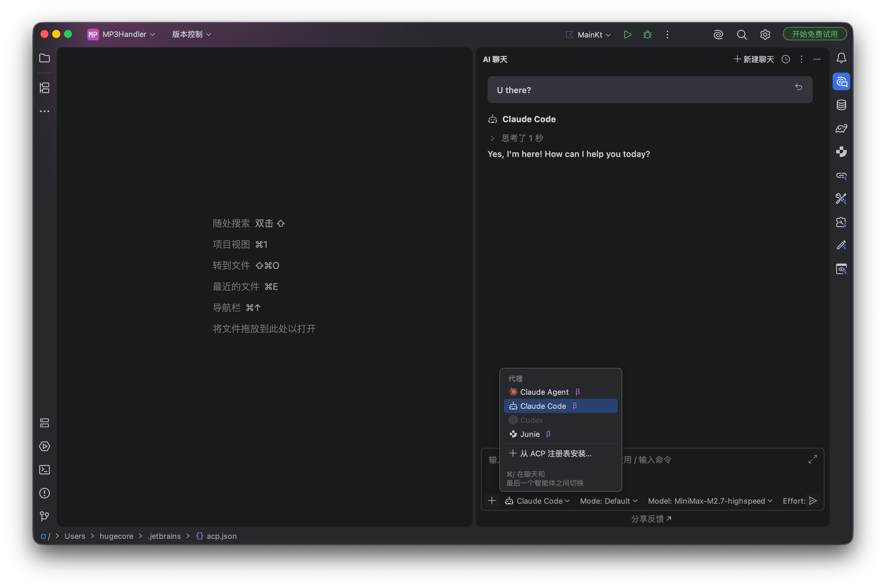Click .jetbrains breadcrumb
886x588 pixels.
click(164, 536)
